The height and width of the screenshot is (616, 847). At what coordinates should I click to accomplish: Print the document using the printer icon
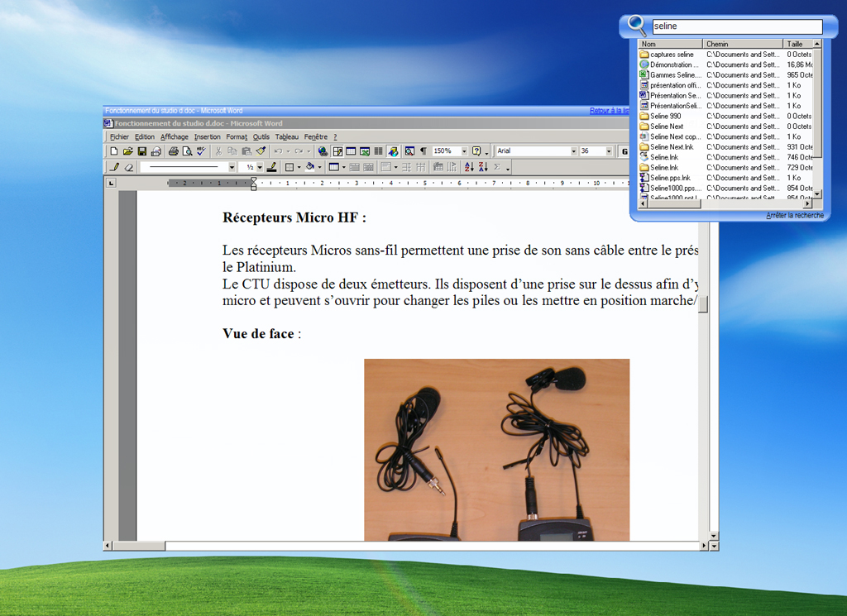173,151
